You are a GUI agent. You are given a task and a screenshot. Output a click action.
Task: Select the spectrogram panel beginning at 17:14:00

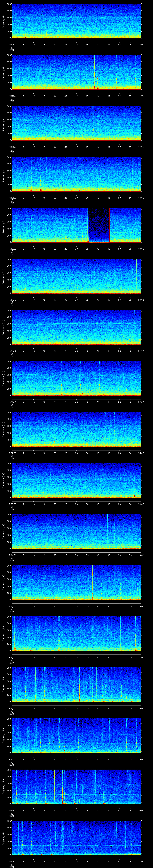point(76,21)
